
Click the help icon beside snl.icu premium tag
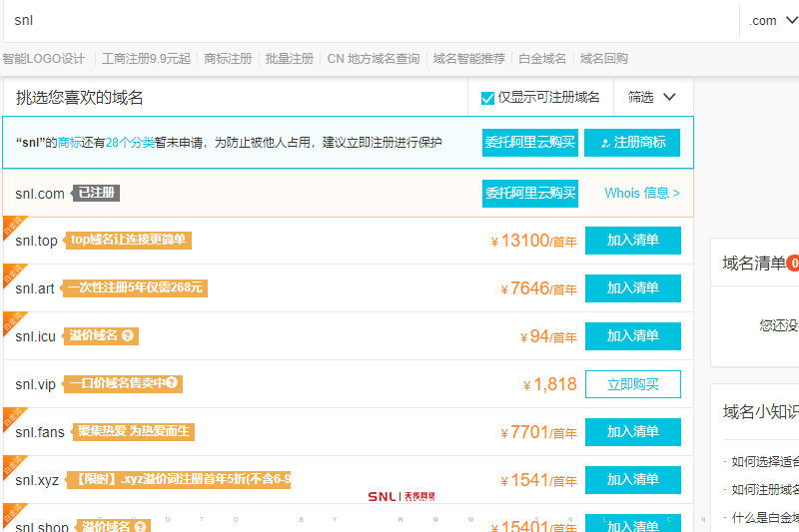128,336
